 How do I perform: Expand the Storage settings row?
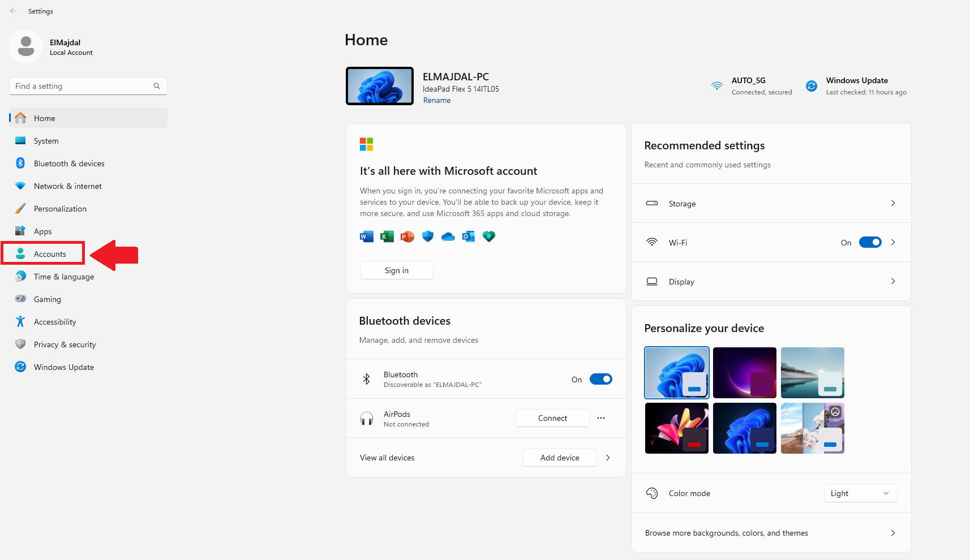[770, 203]
